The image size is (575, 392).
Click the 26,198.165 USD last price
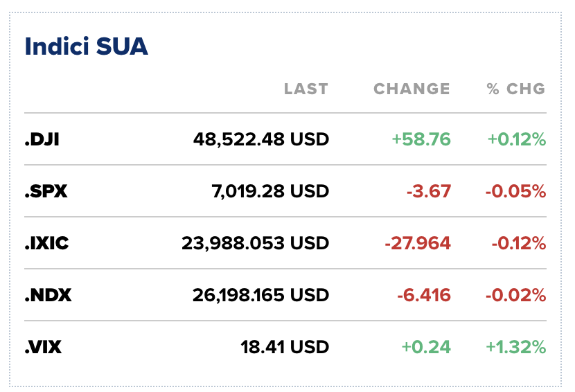pos(261,296)
